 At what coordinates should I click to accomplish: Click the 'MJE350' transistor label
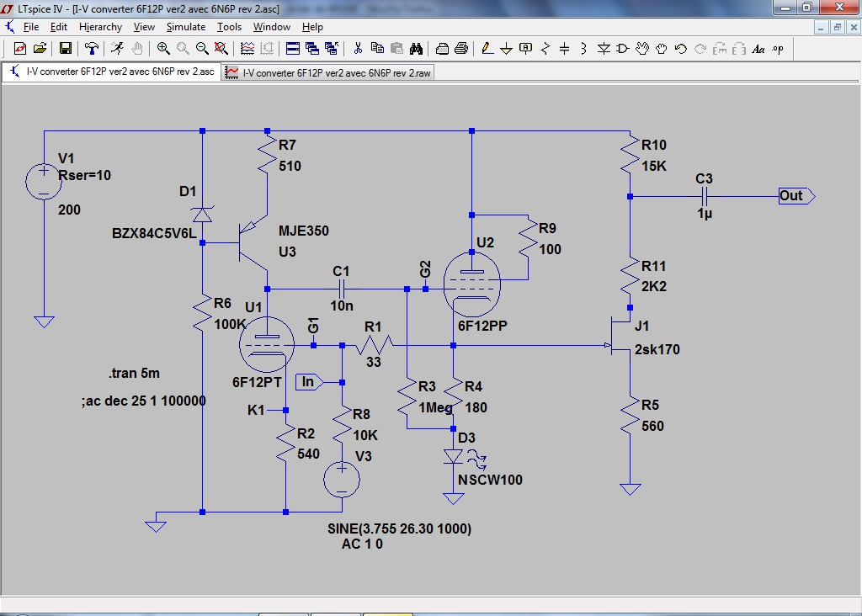coord(303,231)
